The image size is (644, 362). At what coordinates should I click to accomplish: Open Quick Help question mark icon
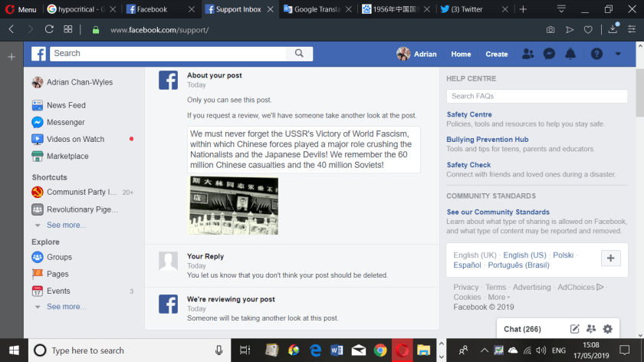tap(596, 54)
